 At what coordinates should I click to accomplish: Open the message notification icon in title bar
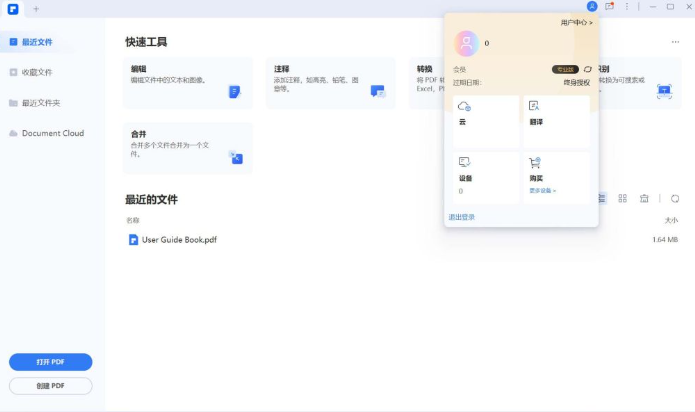(x=610, y=7)
